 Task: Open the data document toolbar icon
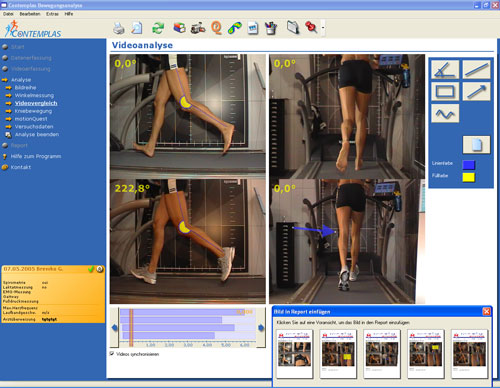(253, 28)
